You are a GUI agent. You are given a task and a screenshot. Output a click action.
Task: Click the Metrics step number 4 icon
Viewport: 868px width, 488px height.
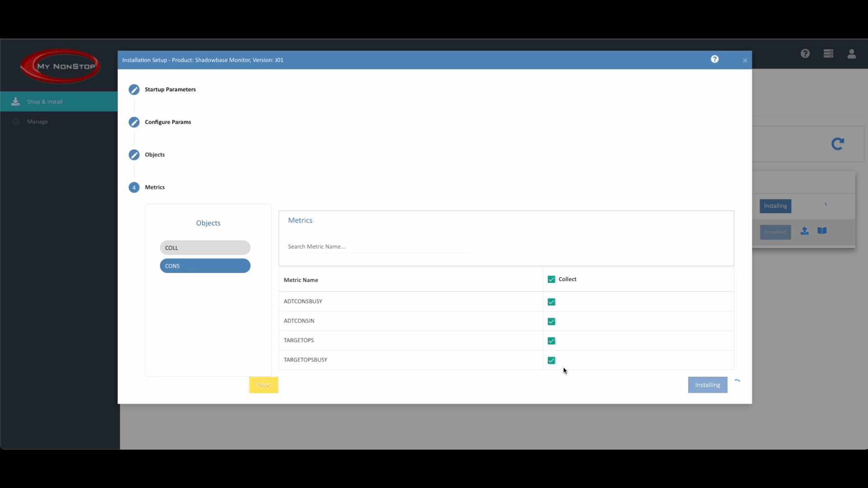click(134, 187)
